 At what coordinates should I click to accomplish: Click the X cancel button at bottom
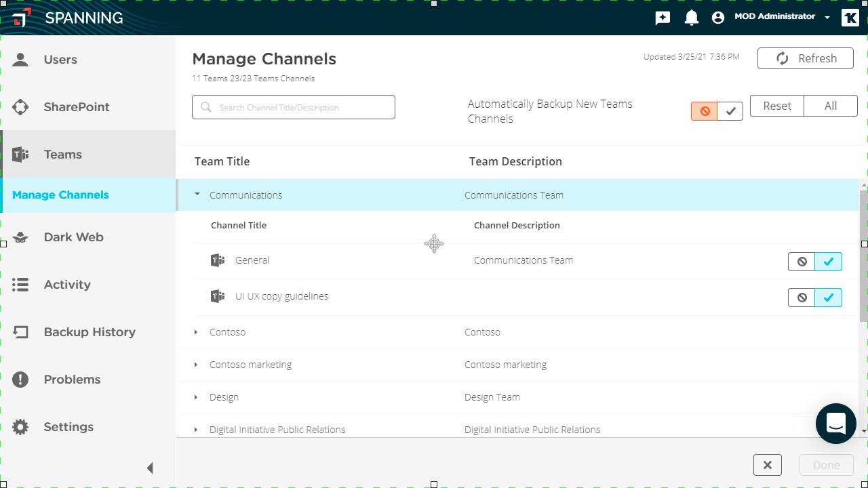point(768,465)
